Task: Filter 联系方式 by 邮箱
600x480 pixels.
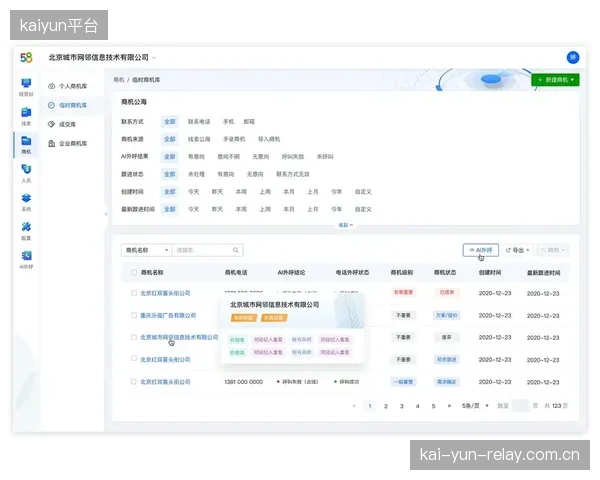Action: tap(249, 121)
